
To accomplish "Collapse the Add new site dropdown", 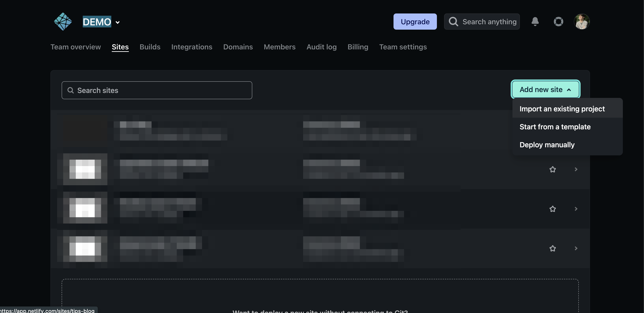I will 545,89.
